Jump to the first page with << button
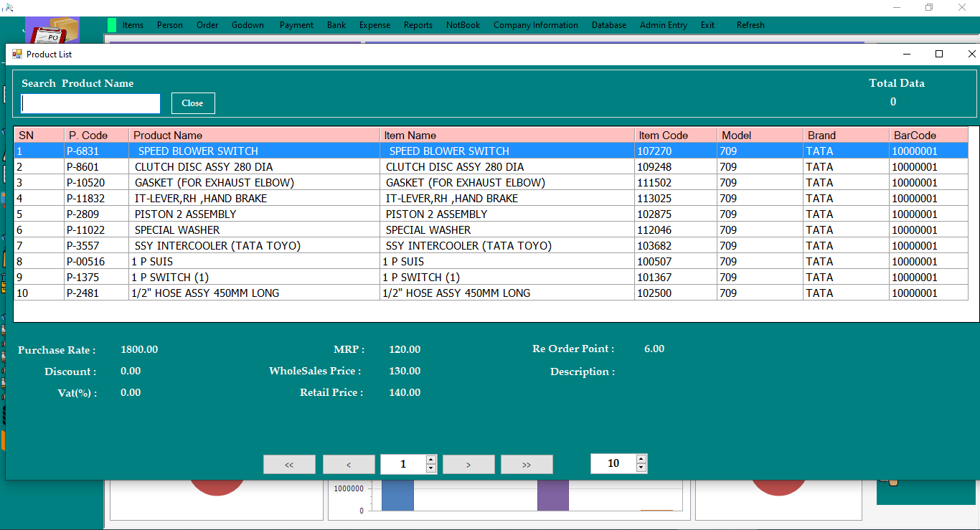The image size is (980, 530). [x=289, y=465]
